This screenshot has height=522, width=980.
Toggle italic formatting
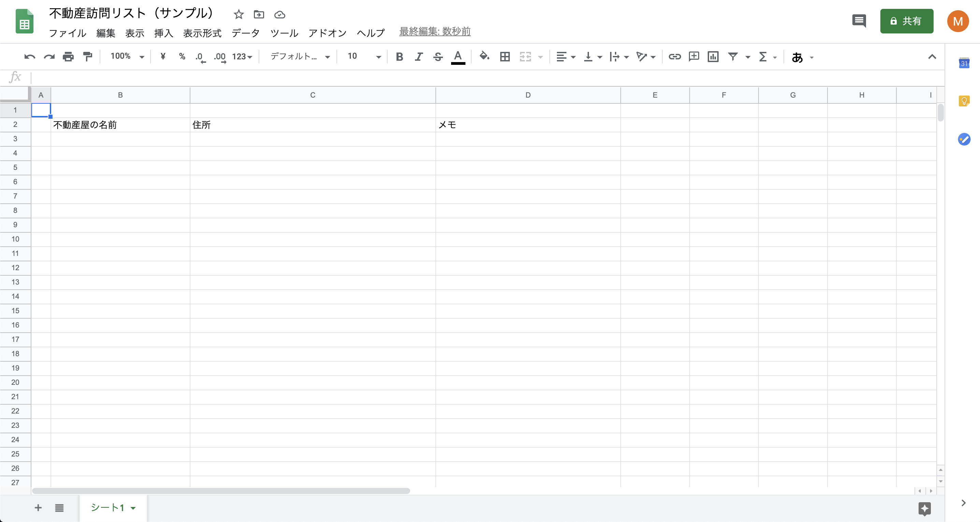[419, 57]
